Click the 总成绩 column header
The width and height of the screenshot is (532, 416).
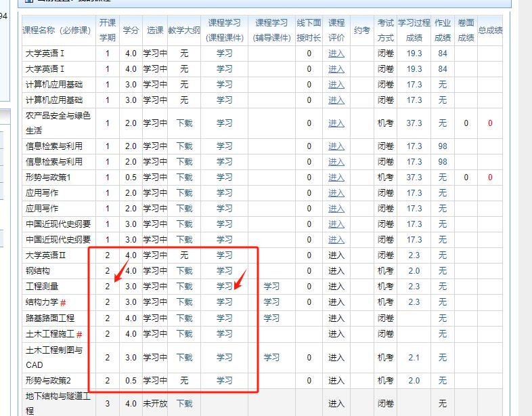click(490, 30)
